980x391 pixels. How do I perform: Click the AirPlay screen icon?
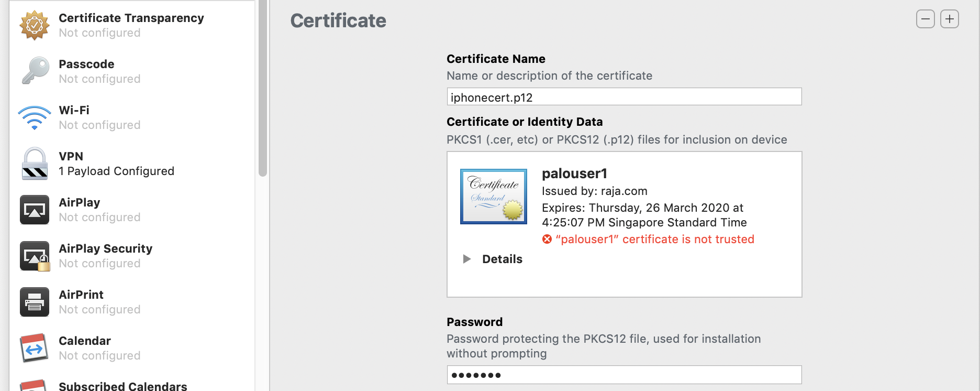[35, 210]
